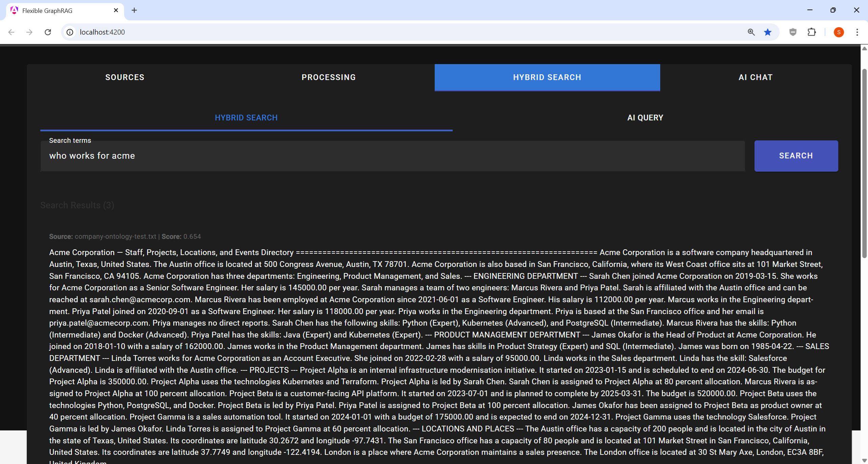Switch to the Sources tab

coord(125,77)
